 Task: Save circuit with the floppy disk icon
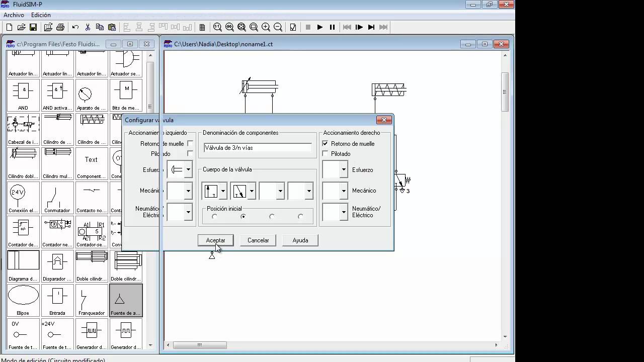pos(33,27)
